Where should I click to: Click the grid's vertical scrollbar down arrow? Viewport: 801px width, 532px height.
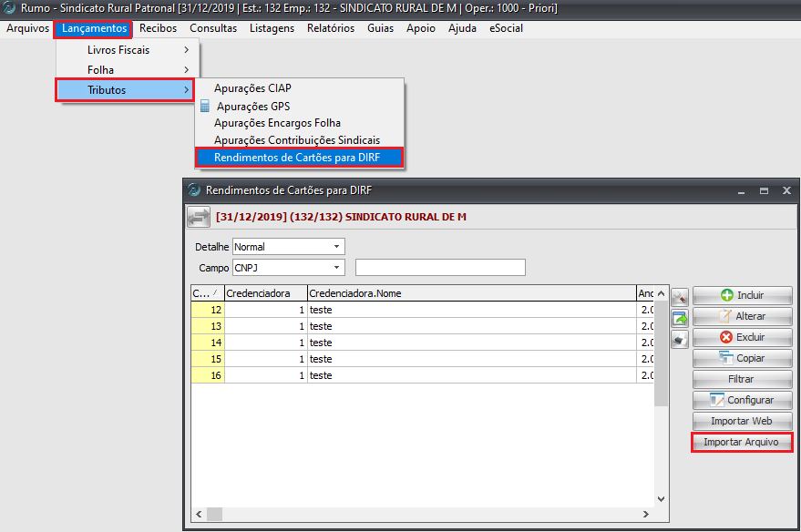[661, 499]
